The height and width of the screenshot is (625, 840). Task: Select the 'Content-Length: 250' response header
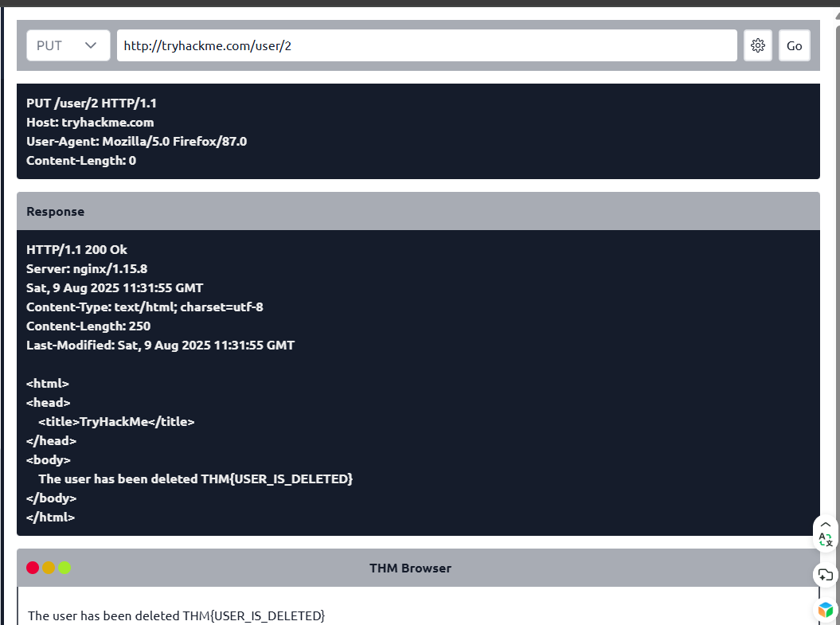[88, 326]
